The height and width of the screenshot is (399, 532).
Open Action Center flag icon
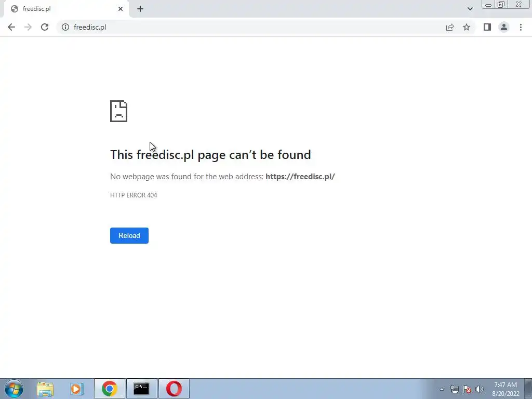[467, 389]
